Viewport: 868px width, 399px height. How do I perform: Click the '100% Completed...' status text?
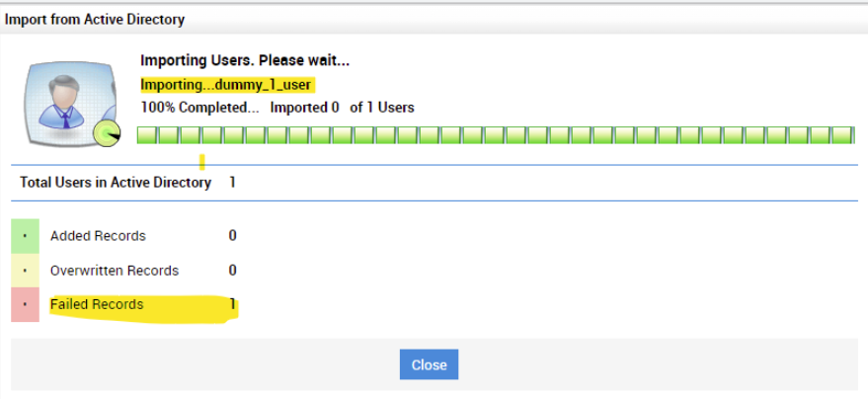pos(200,107)
